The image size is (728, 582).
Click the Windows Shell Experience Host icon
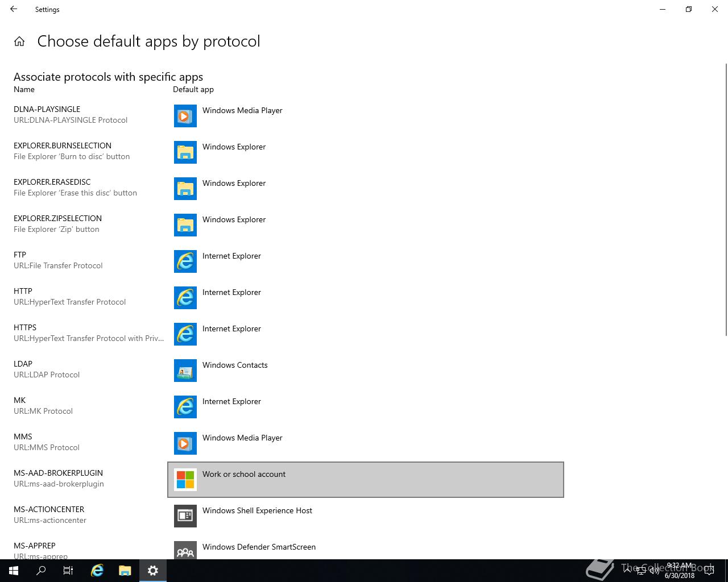185,516
